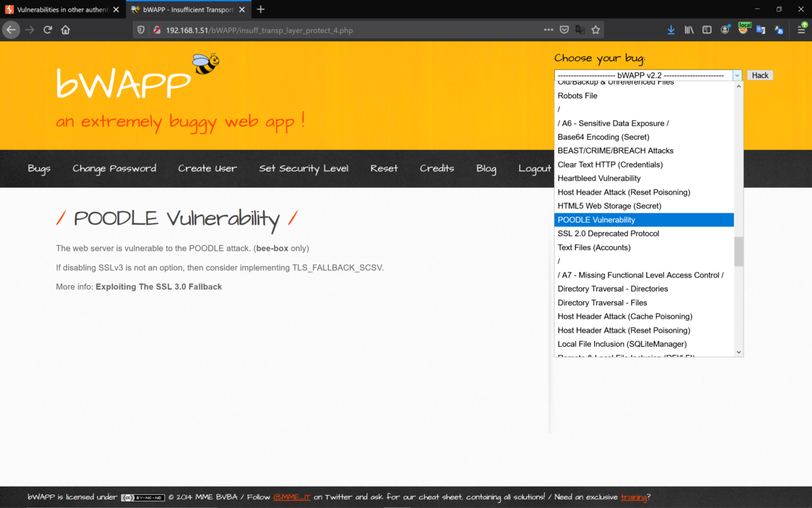Reload the current page
The image size is (812, 508).
[47, 30]
